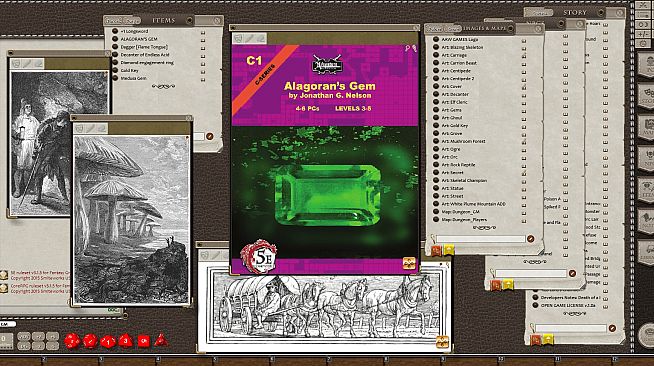This screenshot has height=366, width=654.
Task: Select Diamond engagement ring in Items list
Action: tap(147, 63)
